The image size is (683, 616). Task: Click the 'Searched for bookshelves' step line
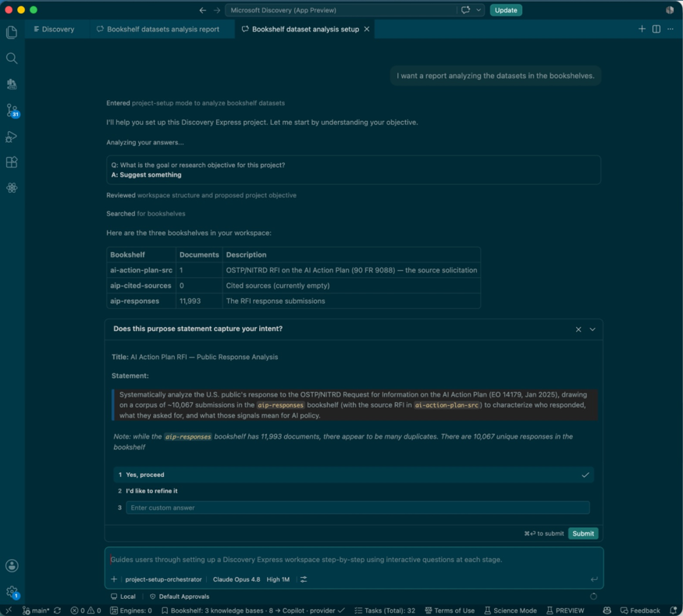pyautogui.click(x=145, y=213)
